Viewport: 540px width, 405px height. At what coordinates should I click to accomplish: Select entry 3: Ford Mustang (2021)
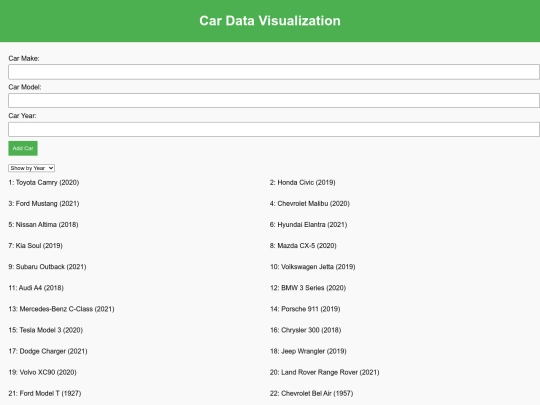tap(44, 204)
